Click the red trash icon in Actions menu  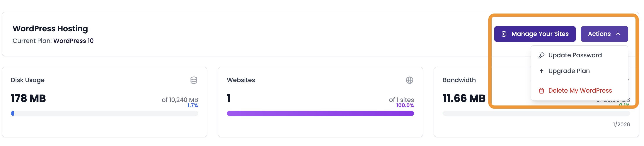pos(542,91)
